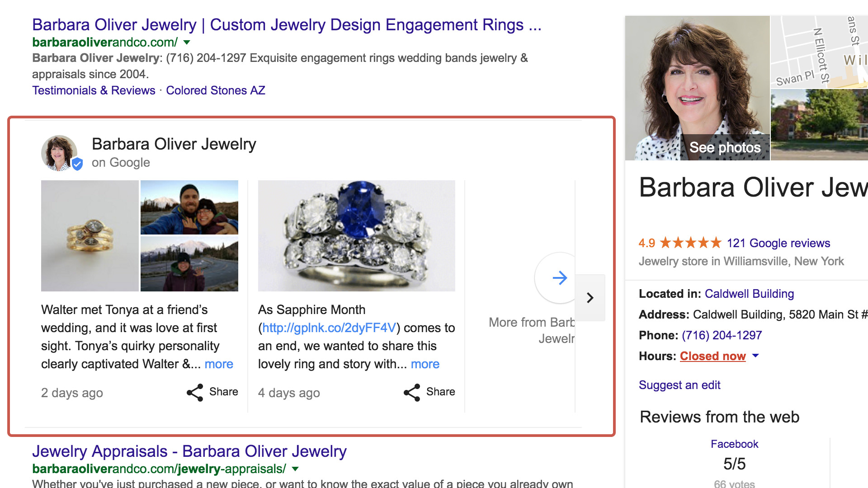The height and width of the screenshot is (488, 868).
Task: Expand the barbaraoliverandco.com URL dropdown arrow
Action: point(187,42)
